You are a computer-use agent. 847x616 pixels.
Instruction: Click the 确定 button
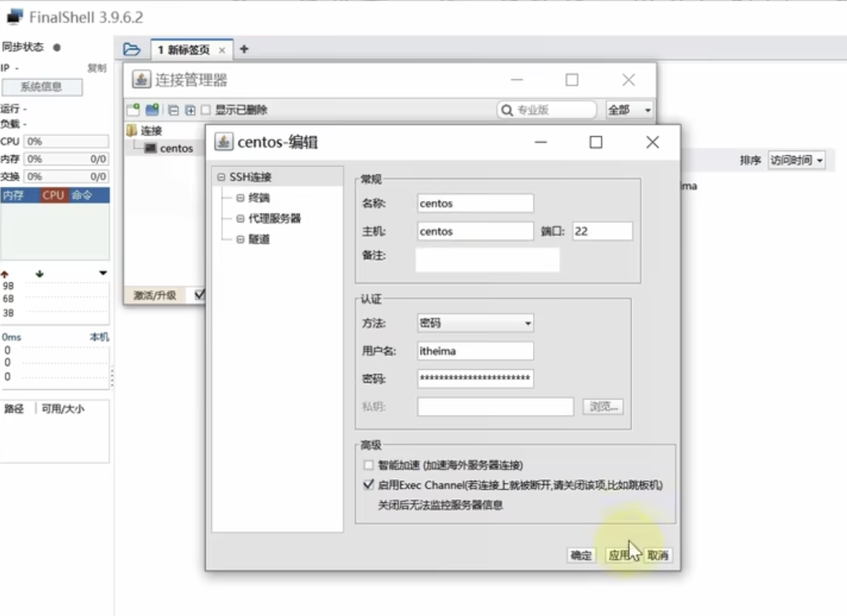581,555
